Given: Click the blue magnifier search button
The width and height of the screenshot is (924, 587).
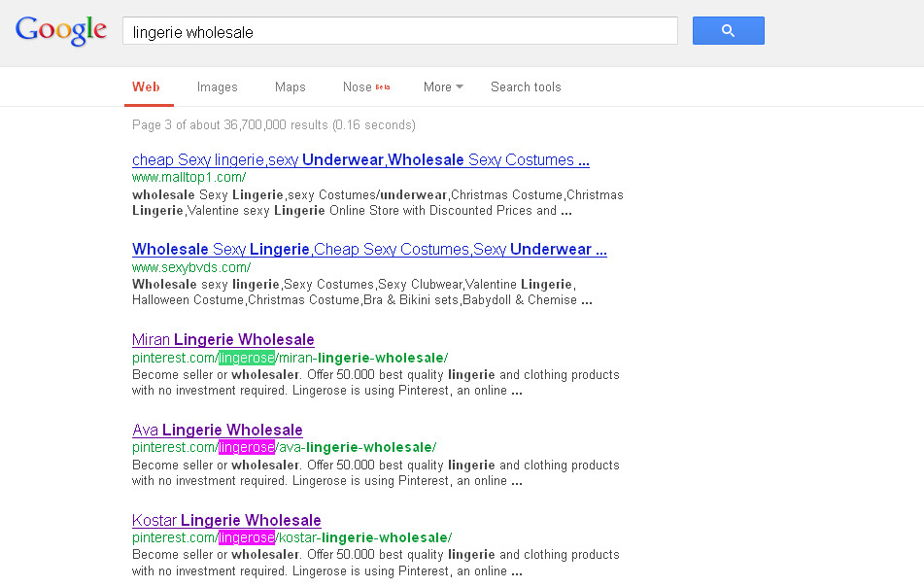Looking at the screenshot, I should [x=729, y=31].
